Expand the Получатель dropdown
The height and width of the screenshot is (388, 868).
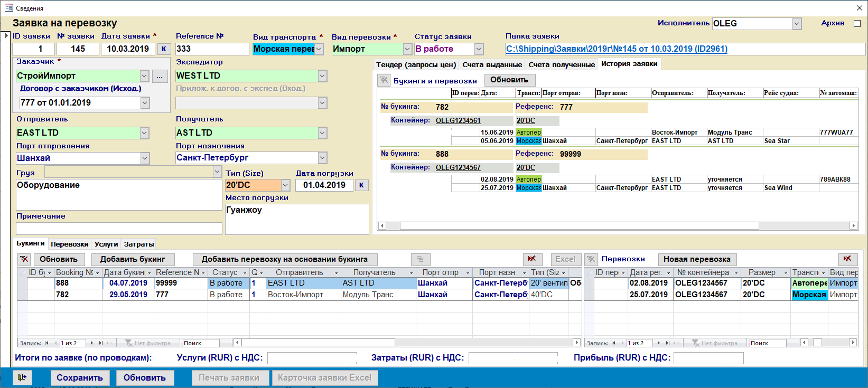322,133
